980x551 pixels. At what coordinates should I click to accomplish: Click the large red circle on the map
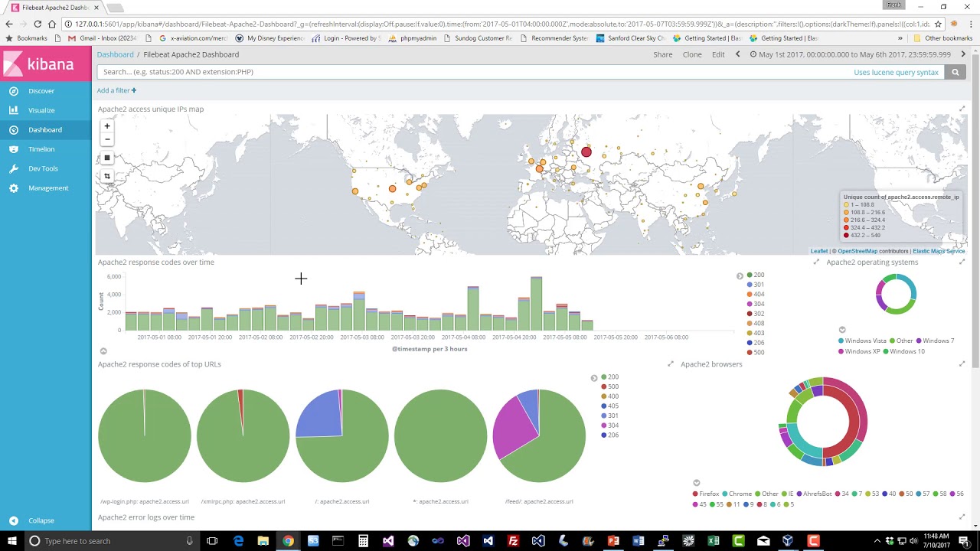[x=586, y=152]
